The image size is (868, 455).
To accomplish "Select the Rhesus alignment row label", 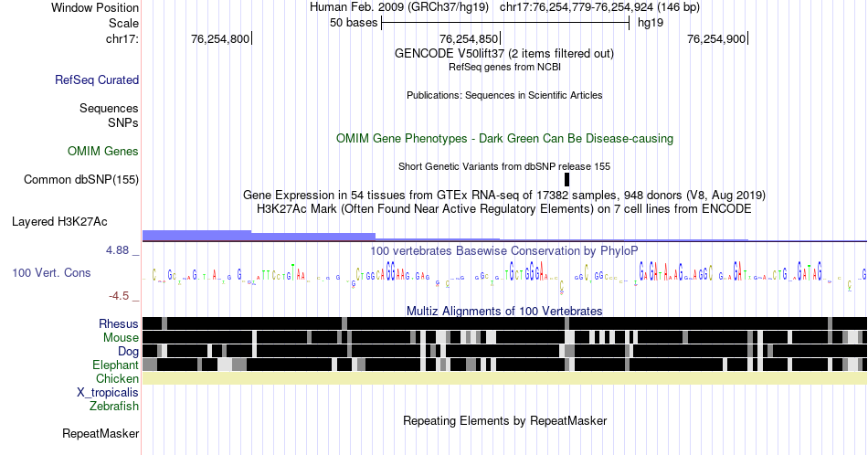I will coord(118,323).
